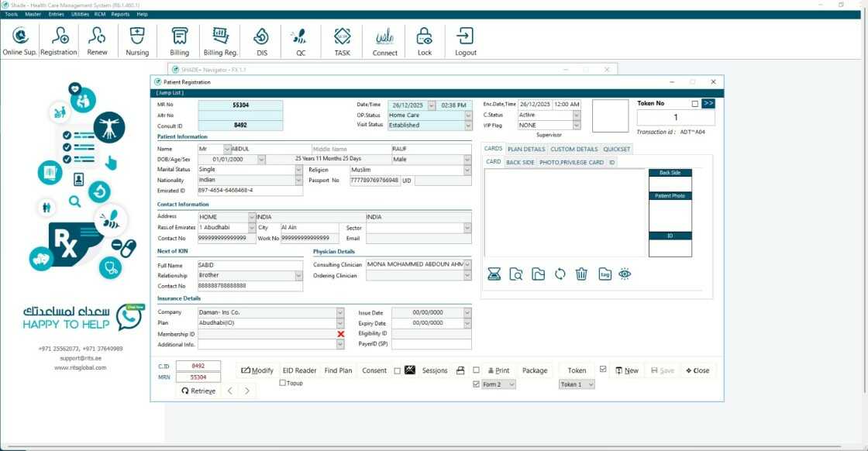Expand the OP Status Home Care dropdown
Screen dimensions: 868x451
[x=468, y=115]
